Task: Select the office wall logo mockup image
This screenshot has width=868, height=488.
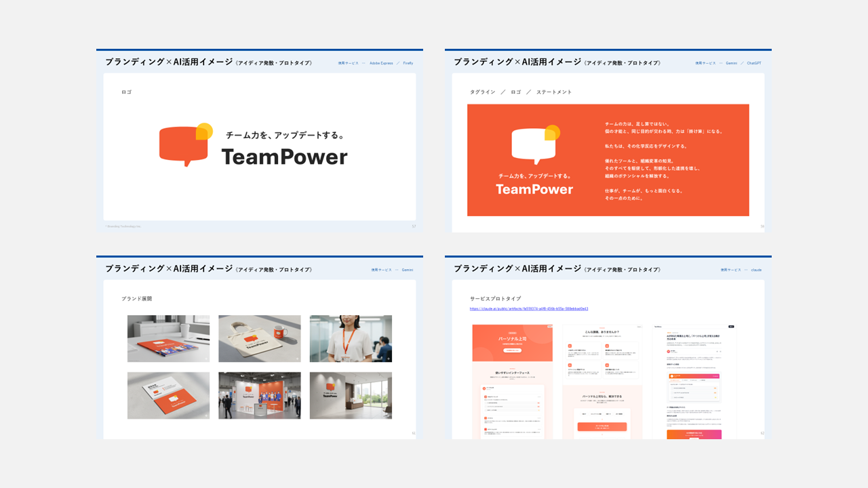Action: point(351,395)
